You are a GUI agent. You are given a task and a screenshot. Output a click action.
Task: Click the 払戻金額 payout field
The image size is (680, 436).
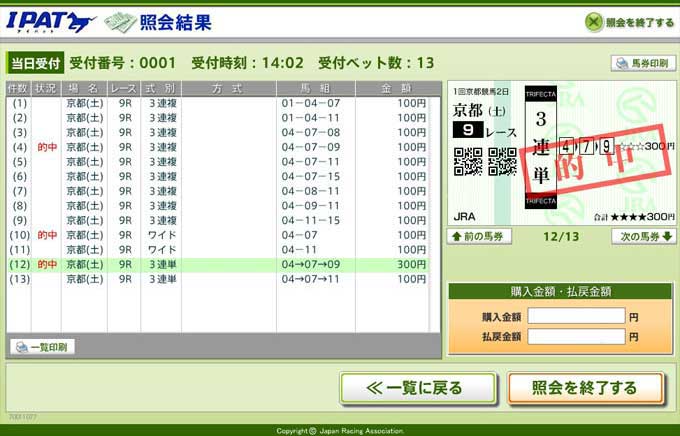576,337
